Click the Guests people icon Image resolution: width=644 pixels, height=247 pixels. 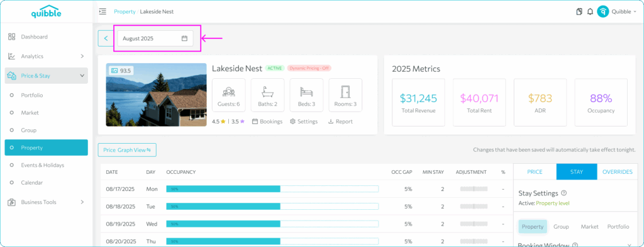click(228, 91)
